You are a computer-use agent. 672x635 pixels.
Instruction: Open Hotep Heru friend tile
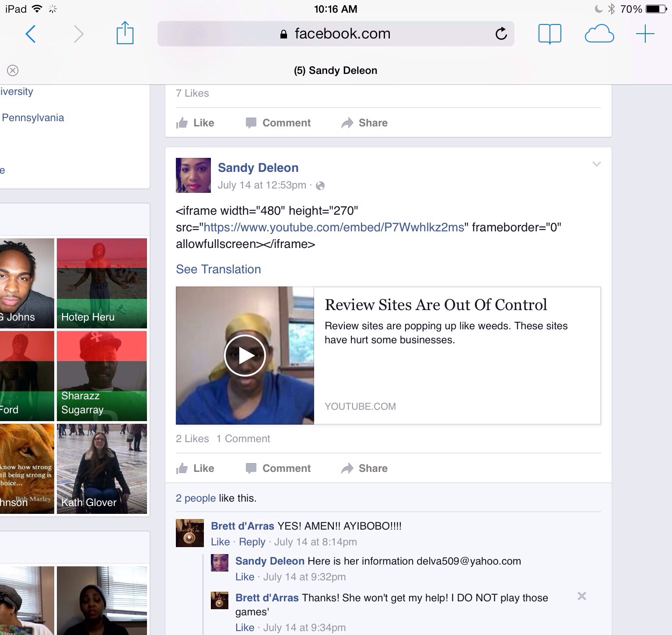pyautogui.click(x=102, y=283)
